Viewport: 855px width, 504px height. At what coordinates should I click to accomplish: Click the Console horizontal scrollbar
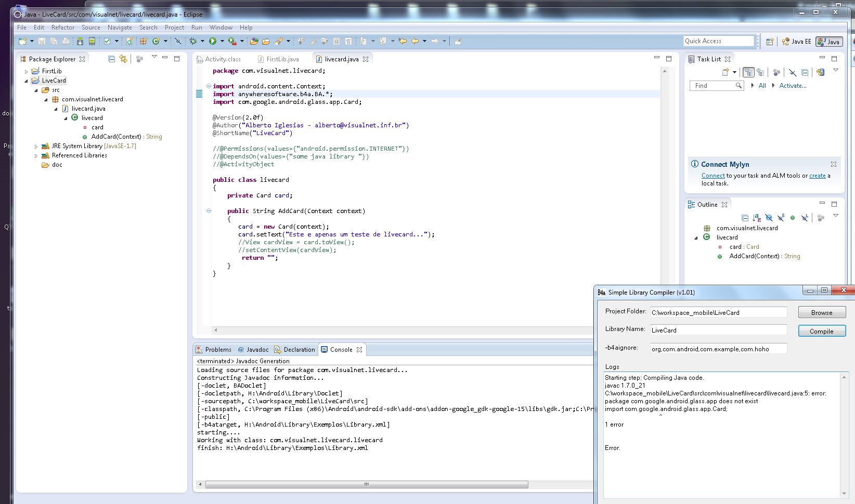(367, 484)
